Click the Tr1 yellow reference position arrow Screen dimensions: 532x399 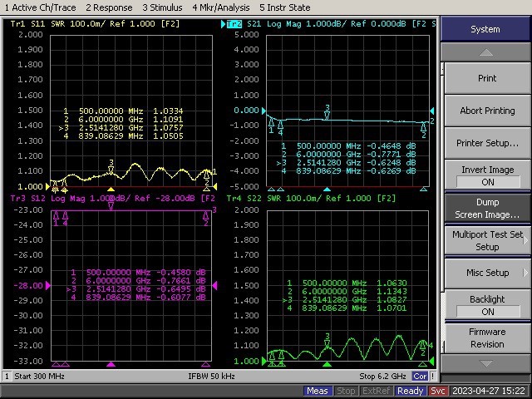click(47, 186)
